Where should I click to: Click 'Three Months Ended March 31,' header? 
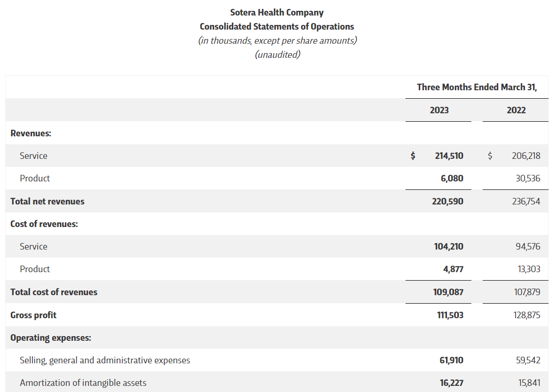point(477,87)
